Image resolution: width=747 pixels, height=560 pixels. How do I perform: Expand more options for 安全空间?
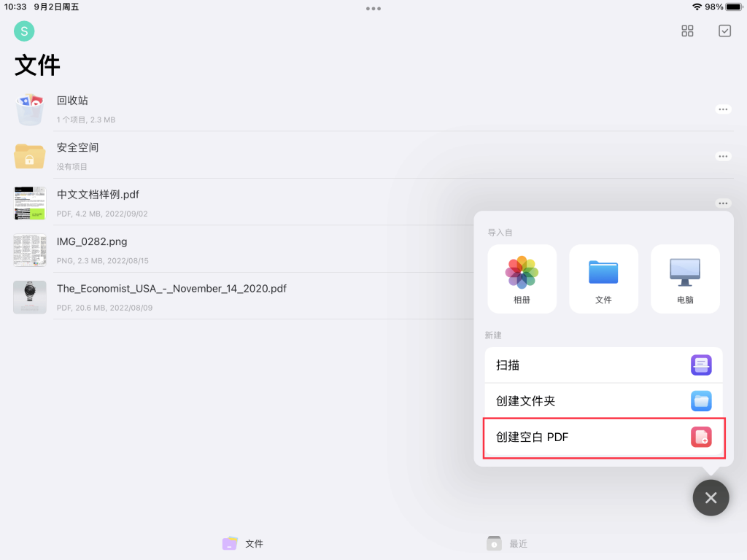(723, 156)
